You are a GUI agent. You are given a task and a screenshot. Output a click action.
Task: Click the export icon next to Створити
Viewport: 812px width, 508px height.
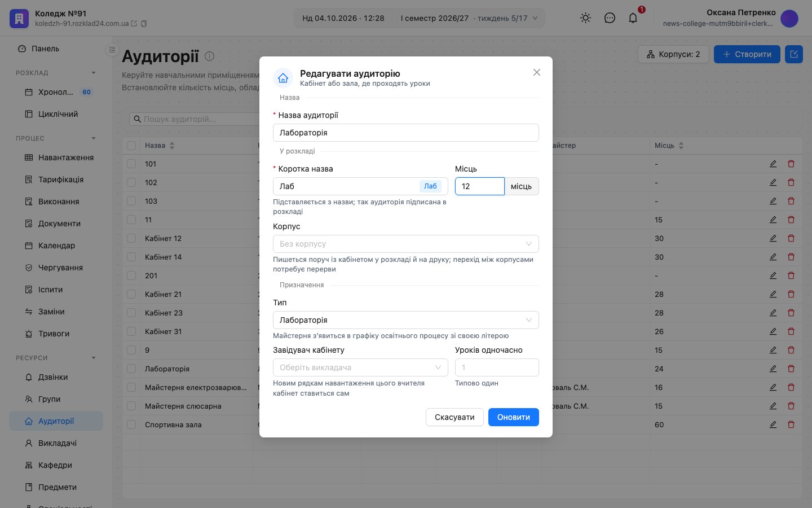794,54
